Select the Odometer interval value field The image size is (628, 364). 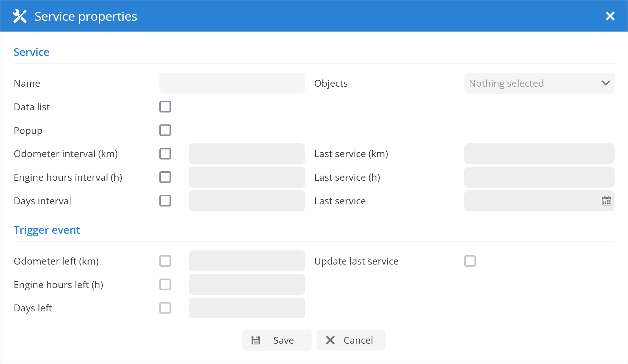[247, 154]
